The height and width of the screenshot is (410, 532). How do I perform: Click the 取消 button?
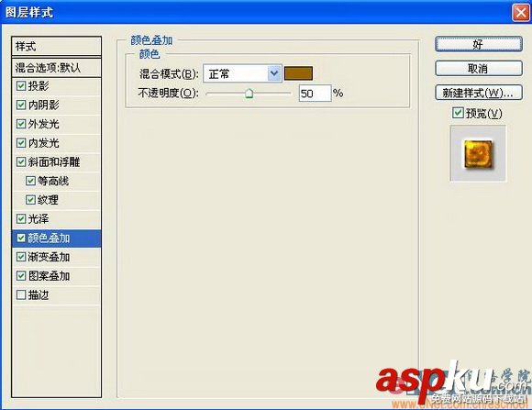pyautogui.click(x=479, y=69)
